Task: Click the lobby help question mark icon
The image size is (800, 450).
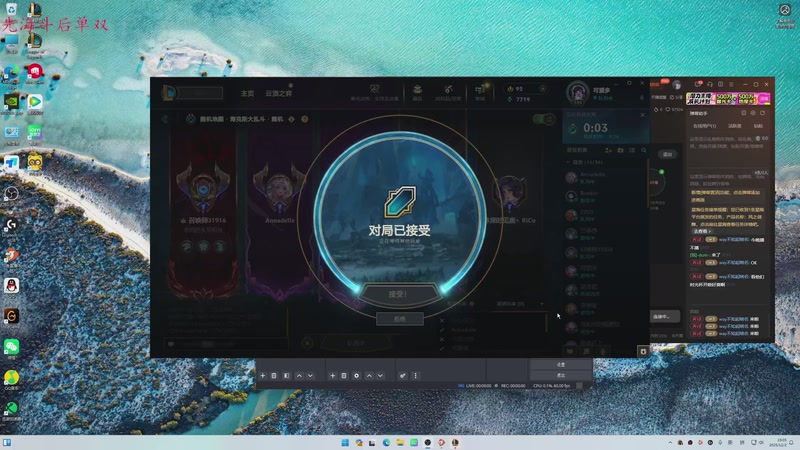Action: point(305,119)
